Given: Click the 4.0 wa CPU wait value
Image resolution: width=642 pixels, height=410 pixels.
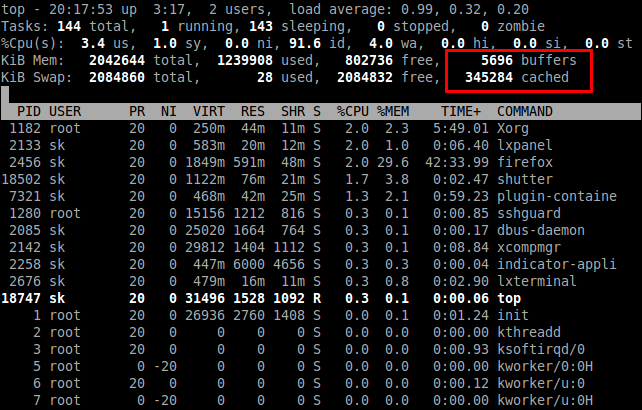Looking at the screenshot, I should point(381,43).
